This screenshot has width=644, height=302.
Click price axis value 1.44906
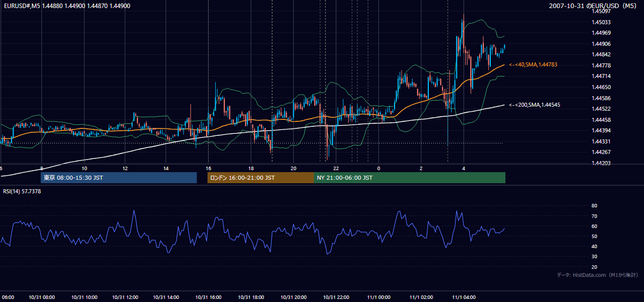[601, 44]
